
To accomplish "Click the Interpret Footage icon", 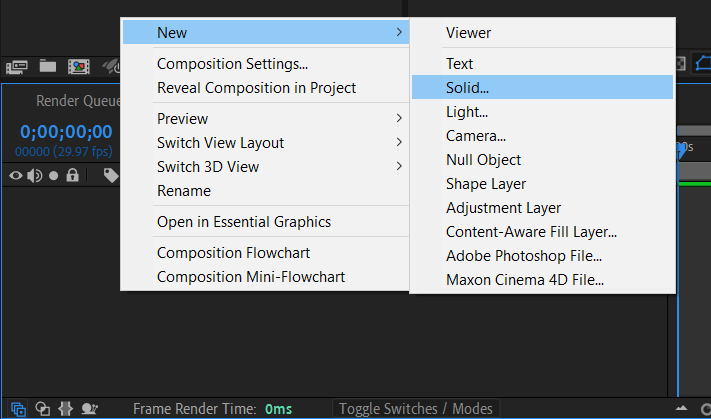I will tap(16, 66).
